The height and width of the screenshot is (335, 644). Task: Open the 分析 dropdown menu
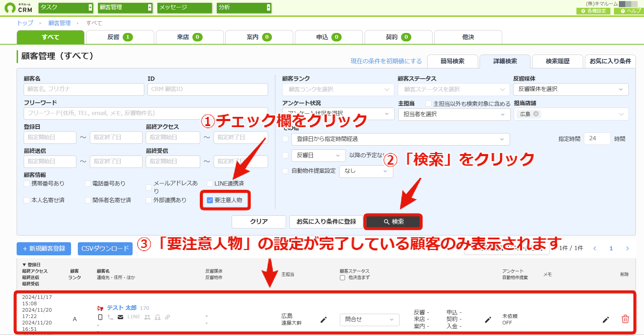[244, 7]
